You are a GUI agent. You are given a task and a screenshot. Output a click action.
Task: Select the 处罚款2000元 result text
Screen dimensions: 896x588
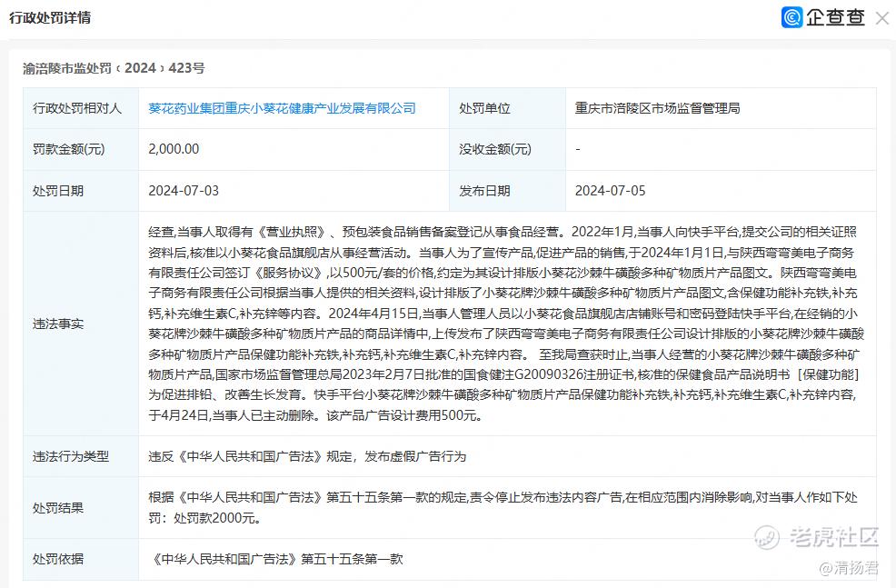pyautogui.click(x=217, y=518)
